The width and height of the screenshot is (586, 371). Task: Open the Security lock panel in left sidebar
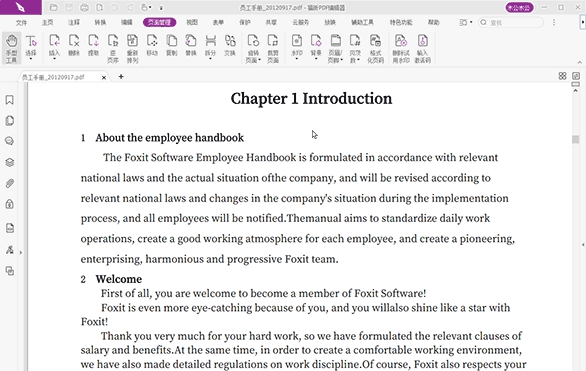10,204
